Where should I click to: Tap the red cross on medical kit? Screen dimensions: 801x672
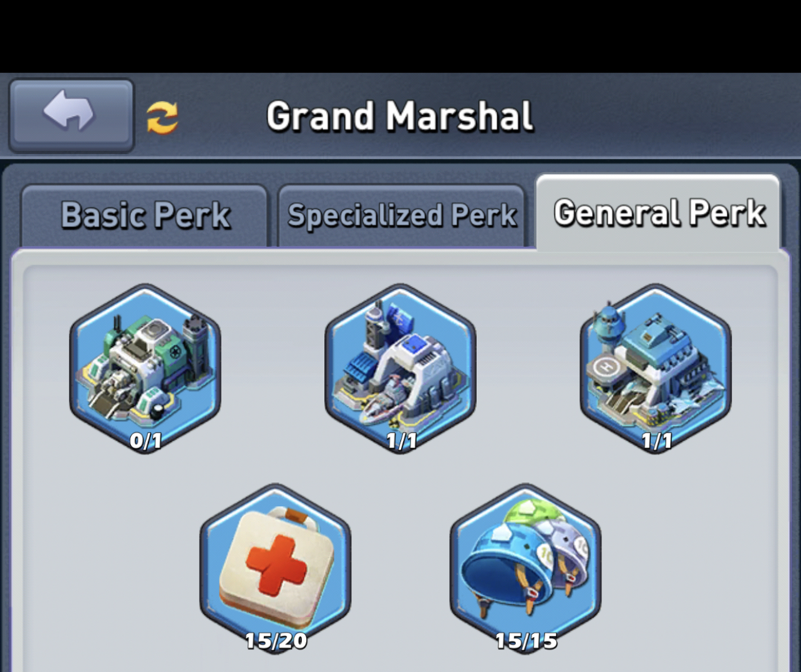pos(276,564)
